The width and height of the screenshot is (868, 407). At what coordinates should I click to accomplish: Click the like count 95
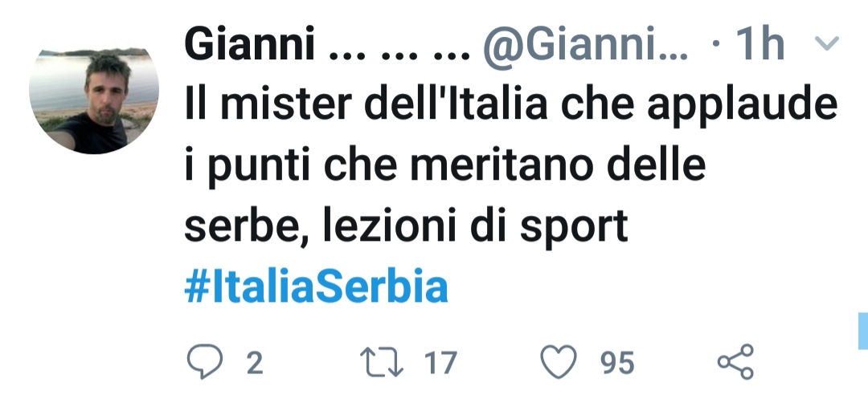point(617,364)
